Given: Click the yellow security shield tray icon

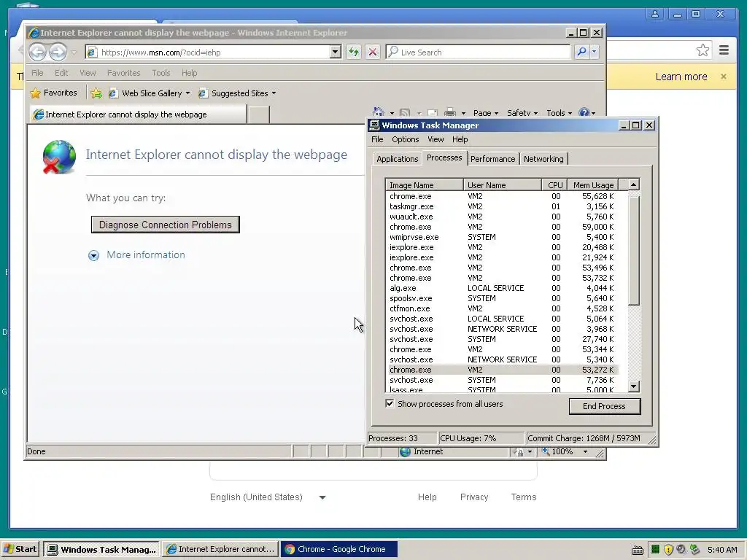Looking at the screenshot, I should tap(668, 550).
